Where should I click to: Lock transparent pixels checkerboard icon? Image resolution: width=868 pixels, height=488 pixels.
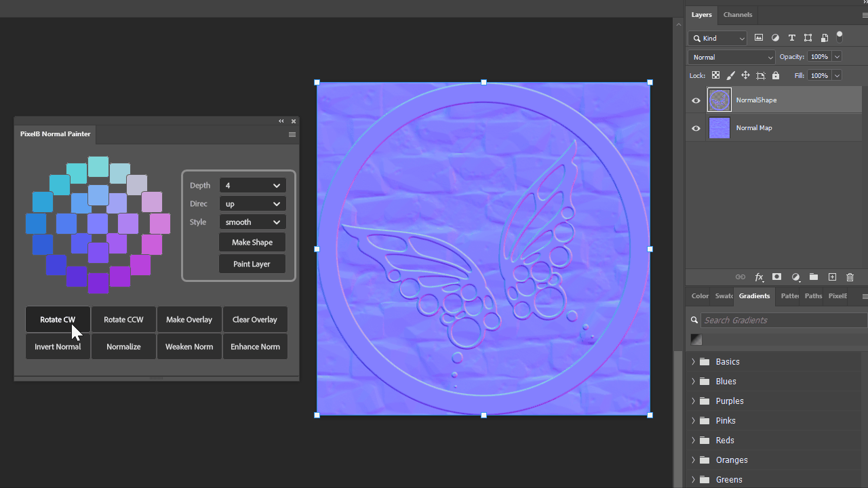[715, 75]
